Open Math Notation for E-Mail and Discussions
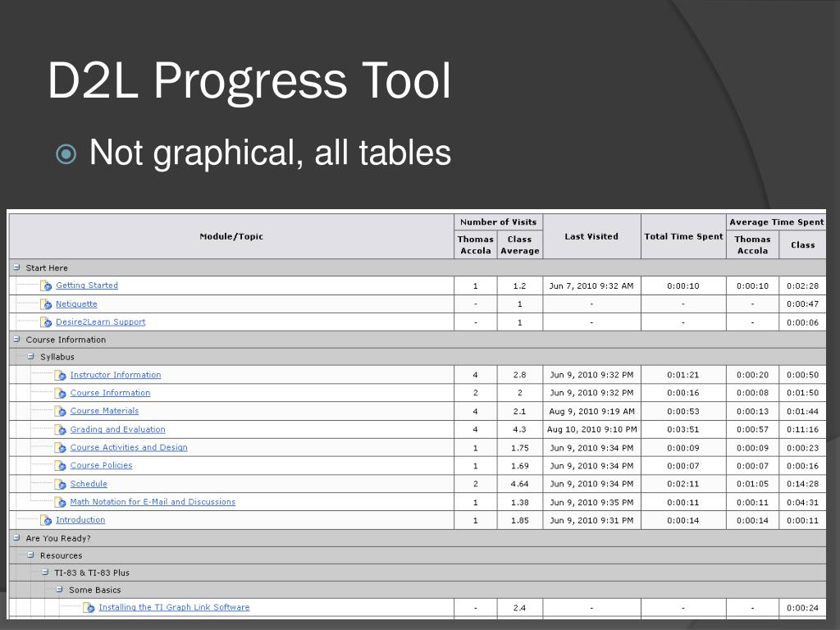 point(153,502)
